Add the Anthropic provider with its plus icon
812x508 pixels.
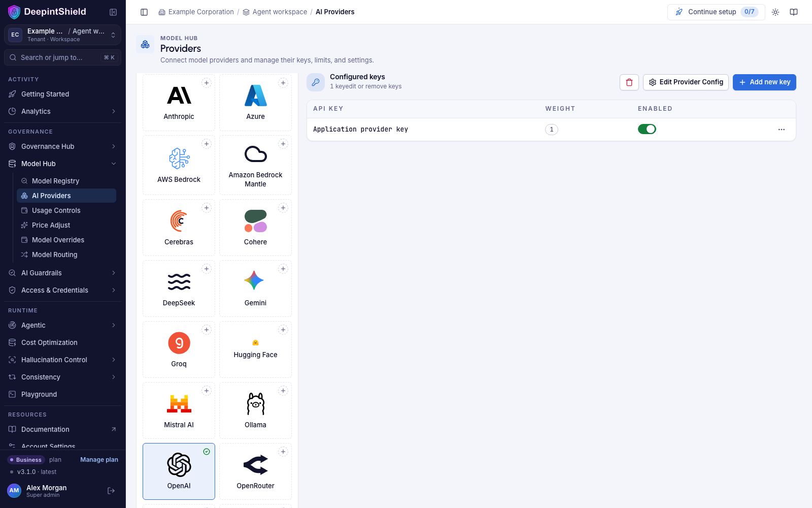click(x=207, y=83)
